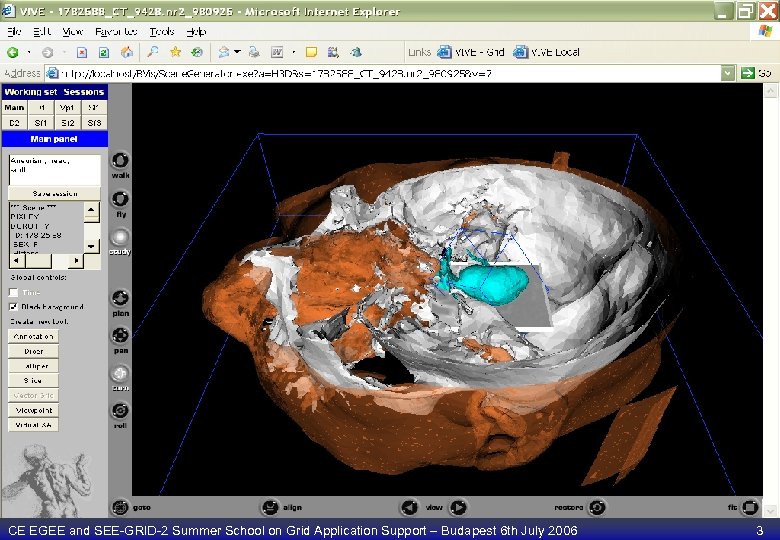Screen dimensions: 780x540
Task: Open the Mail button dropdown arrow
Action: coord(237,52)
